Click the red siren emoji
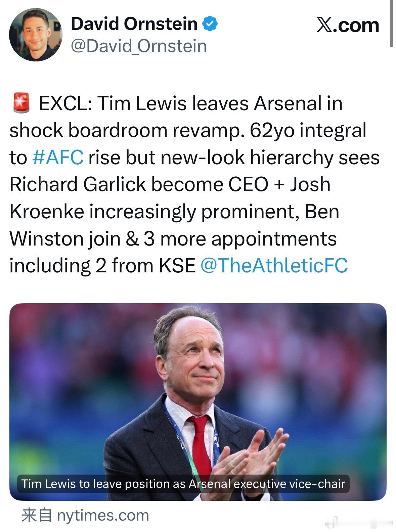This screenshot has height=532, width=396. (x=21, y=103)
